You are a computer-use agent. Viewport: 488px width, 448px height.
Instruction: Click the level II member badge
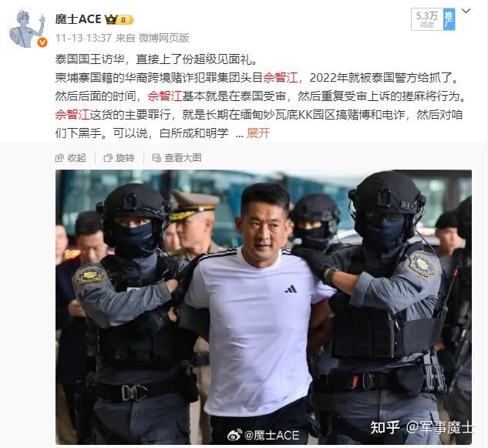coord(126,20)
